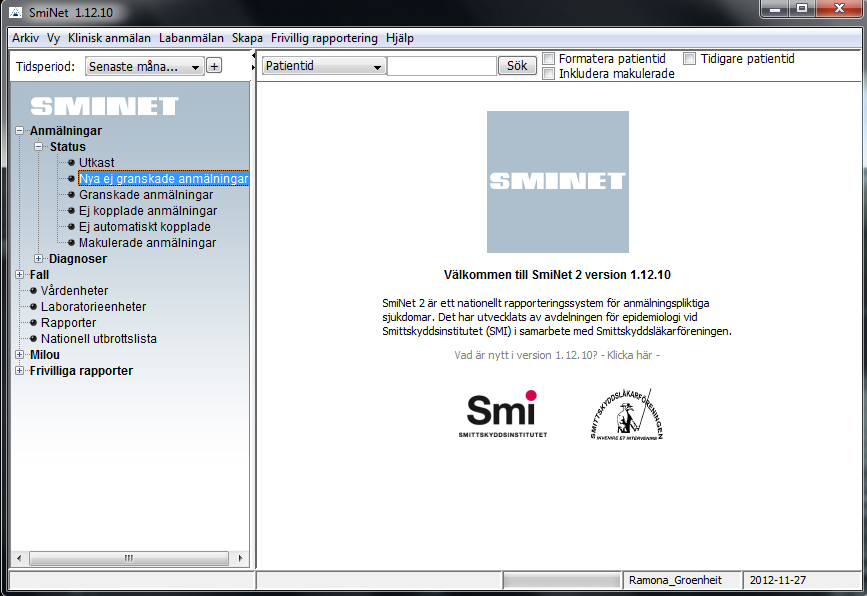Collapse the Anmälningar tree node
Image resolution: width=867 pixels, height=596 pixels.
[20, 131]
